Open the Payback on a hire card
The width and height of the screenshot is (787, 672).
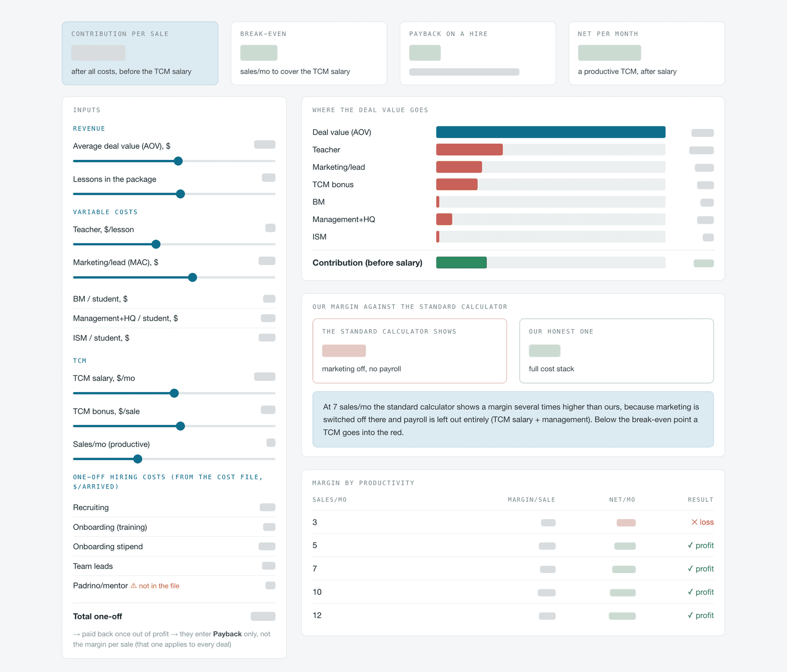[478, 53]
